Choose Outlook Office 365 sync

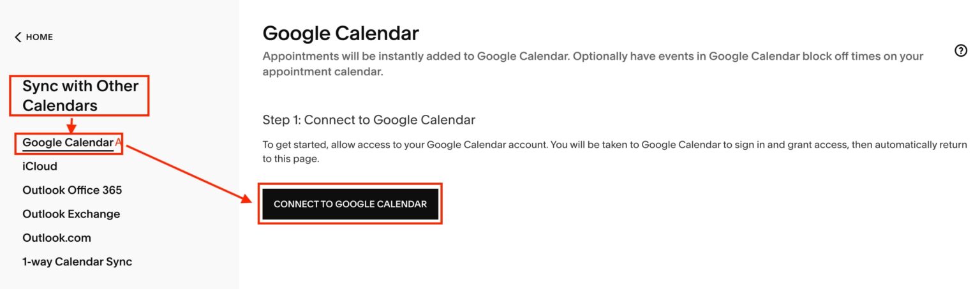click(x=72, y=190)
